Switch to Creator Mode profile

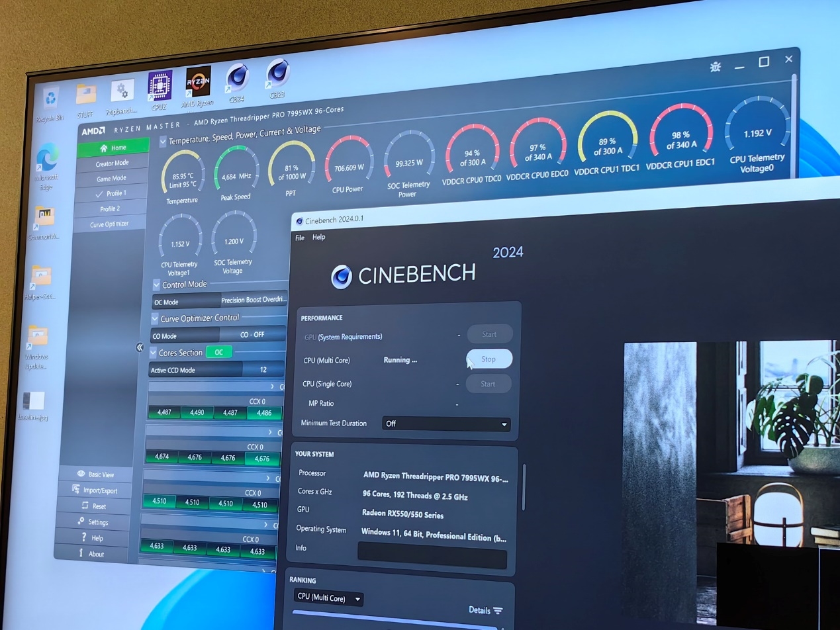[113, 163]
